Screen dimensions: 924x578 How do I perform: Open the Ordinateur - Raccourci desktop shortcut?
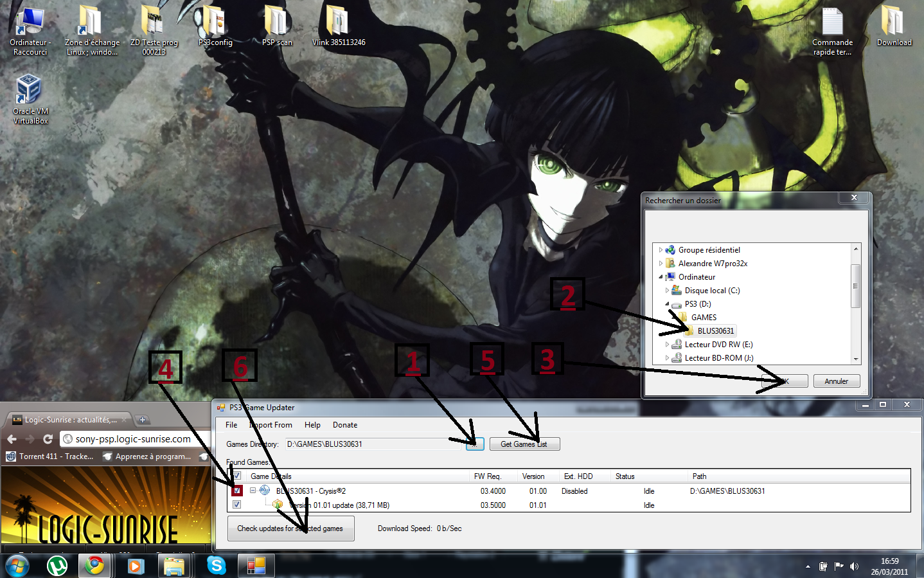(30, 31)
